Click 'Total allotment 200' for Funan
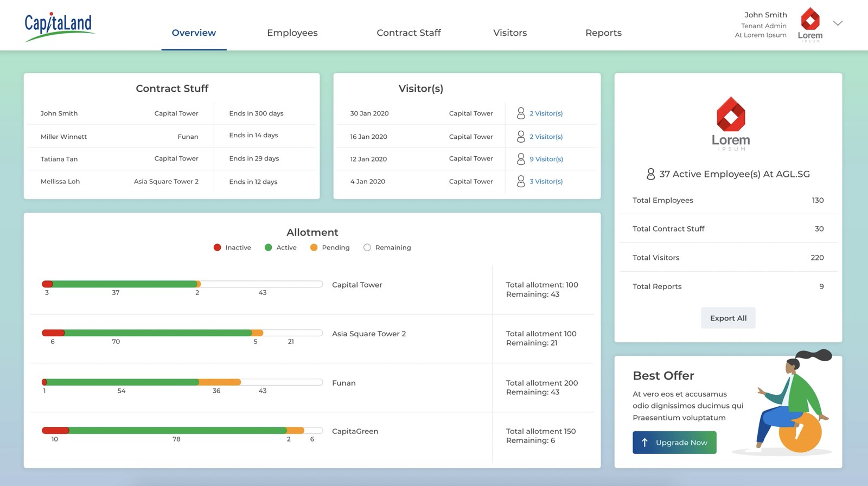 pyautogui.click(x=542, y=383)
